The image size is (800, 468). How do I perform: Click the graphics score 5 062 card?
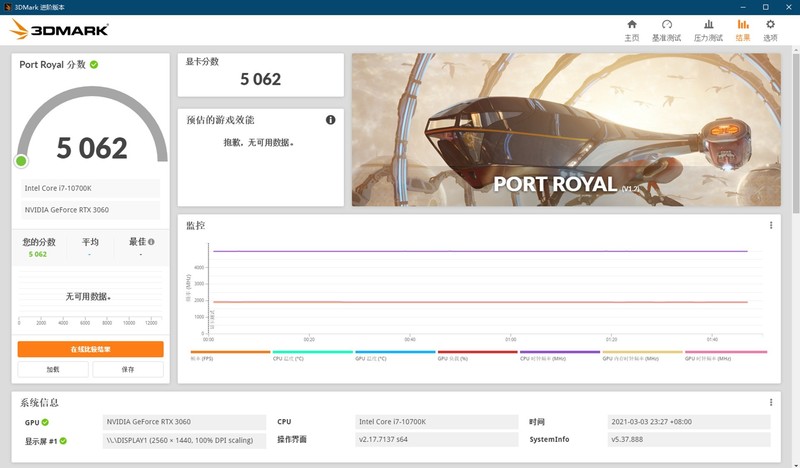(x=261, y=75)
